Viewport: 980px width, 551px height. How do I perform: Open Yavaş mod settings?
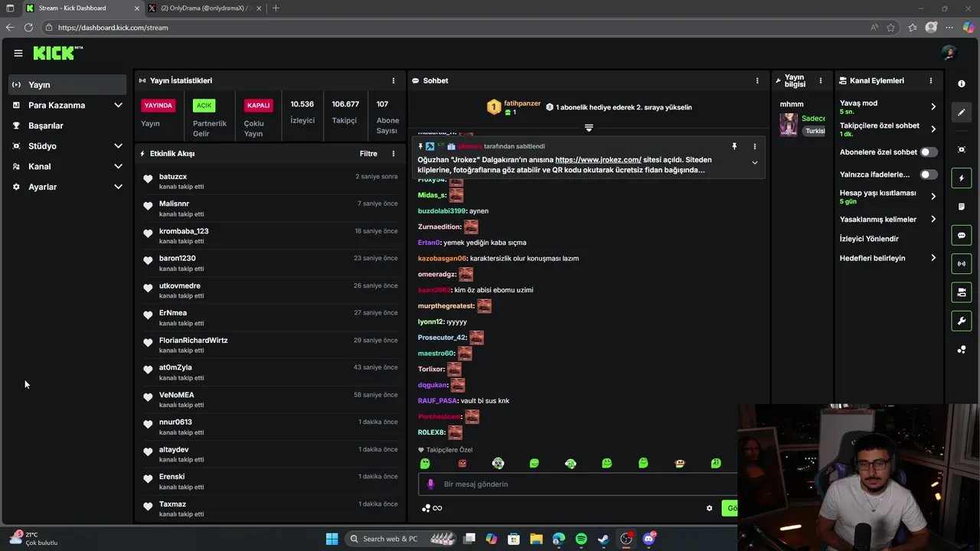point(888,106)
